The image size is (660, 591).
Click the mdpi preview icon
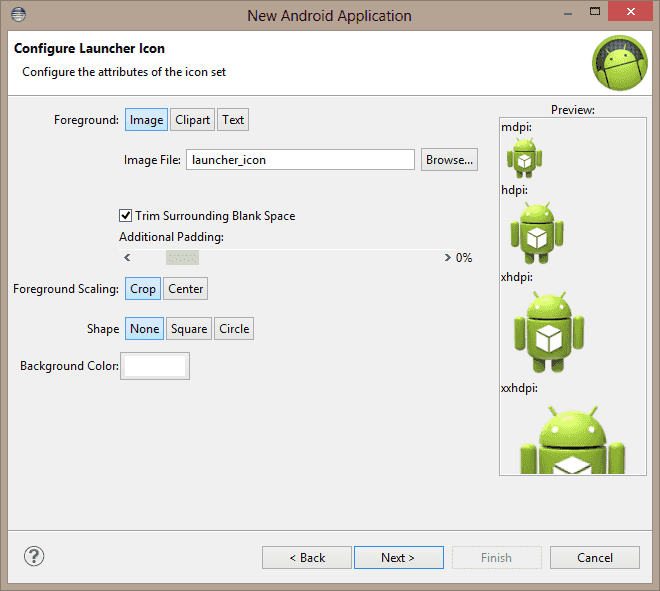tap(524, 158)
